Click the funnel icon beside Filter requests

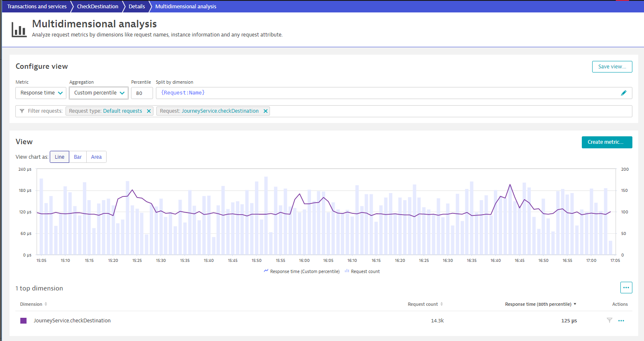tap(22, 111)
